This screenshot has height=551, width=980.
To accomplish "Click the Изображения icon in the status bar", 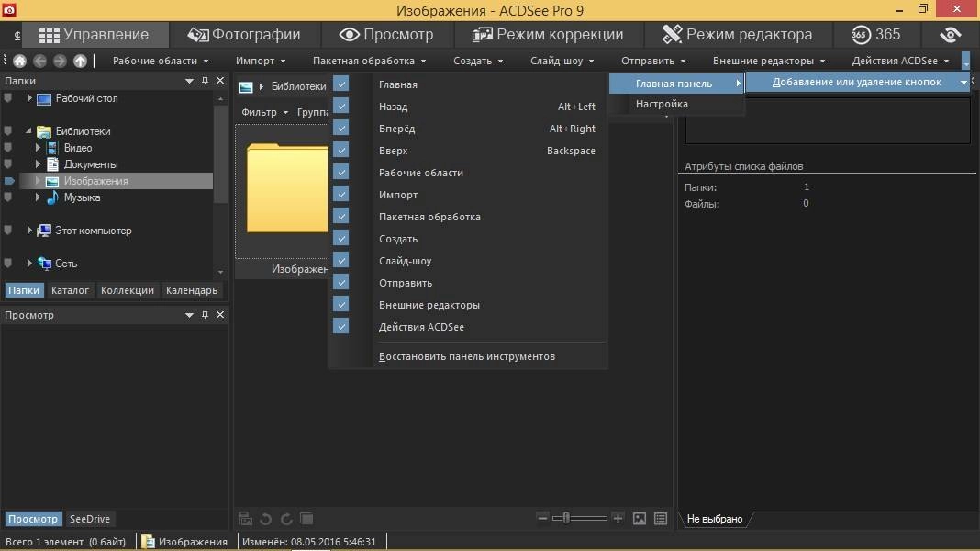I will (148, 542).
